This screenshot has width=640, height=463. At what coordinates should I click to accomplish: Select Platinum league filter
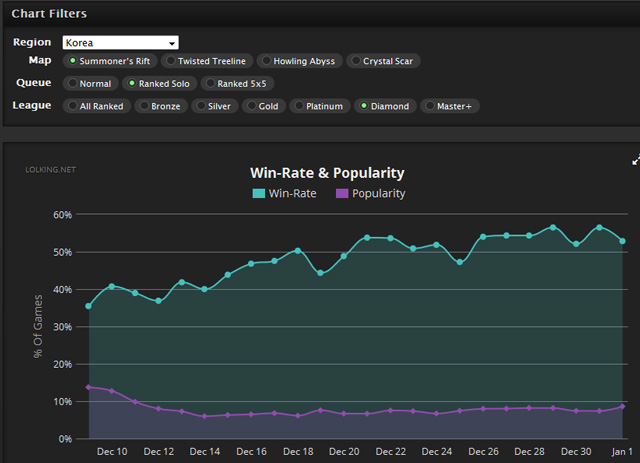(318, 106)
